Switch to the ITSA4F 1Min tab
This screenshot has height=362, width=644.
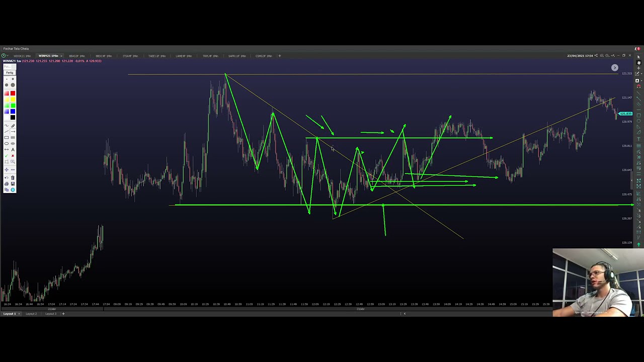click(x=130, y=56)
